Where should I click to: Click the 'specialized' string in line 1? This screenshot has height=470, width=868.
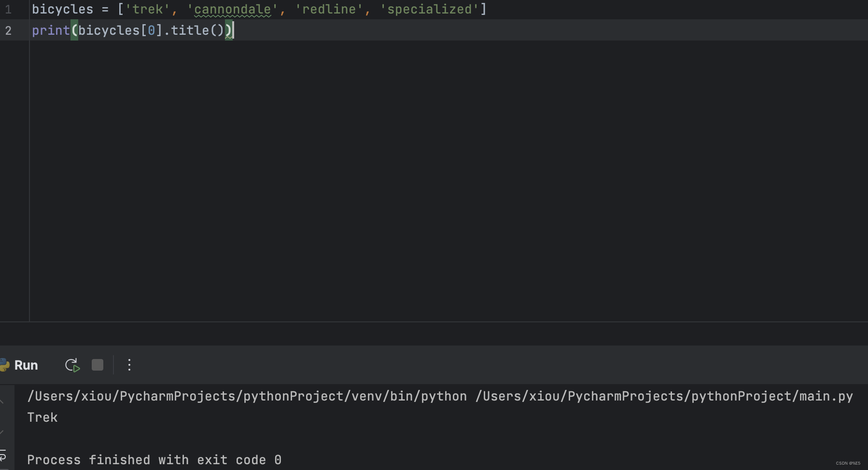429,10
